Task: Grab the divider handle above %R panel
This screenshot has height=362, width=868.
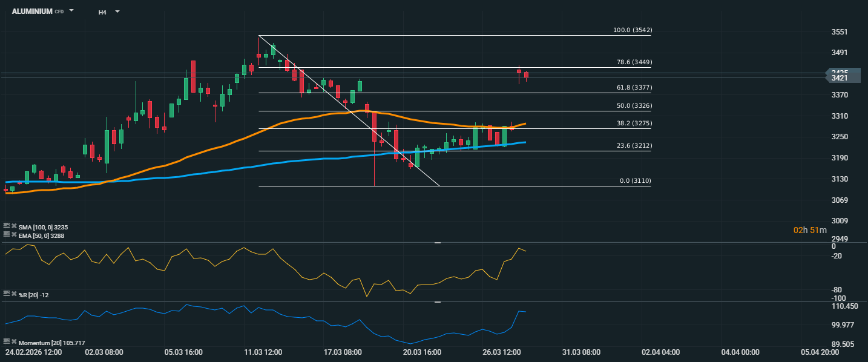Action: 438,242
